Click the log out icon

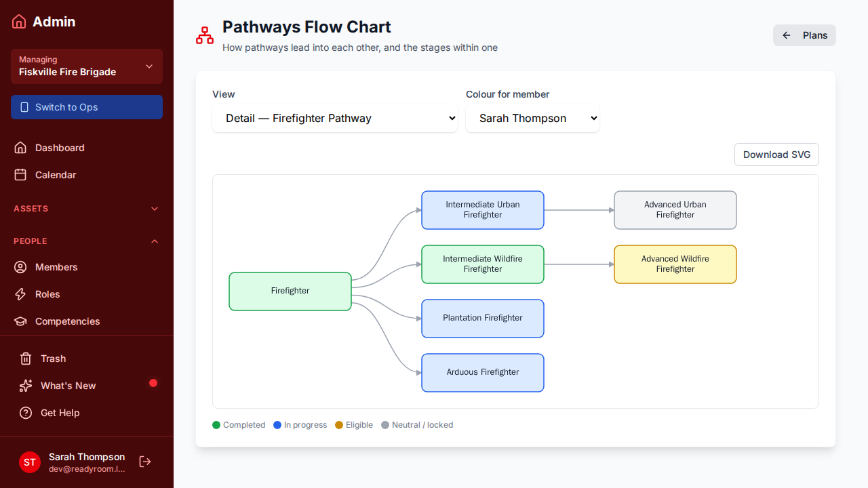(x=145, y=462)
